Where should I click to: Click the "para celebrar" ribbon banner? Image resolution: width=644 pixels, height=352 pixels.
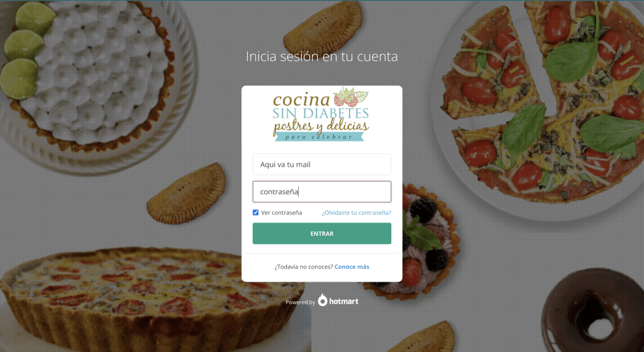(319, 136)
